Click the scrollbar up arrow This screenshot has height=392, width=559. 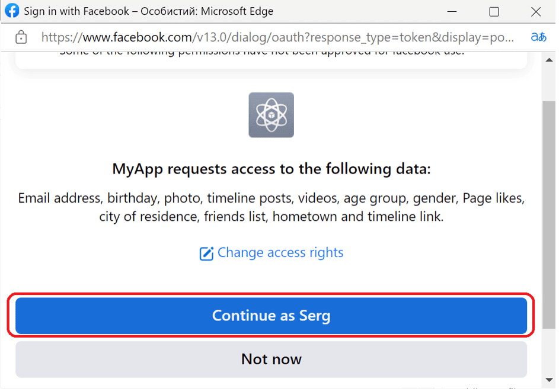coord(549,60)
